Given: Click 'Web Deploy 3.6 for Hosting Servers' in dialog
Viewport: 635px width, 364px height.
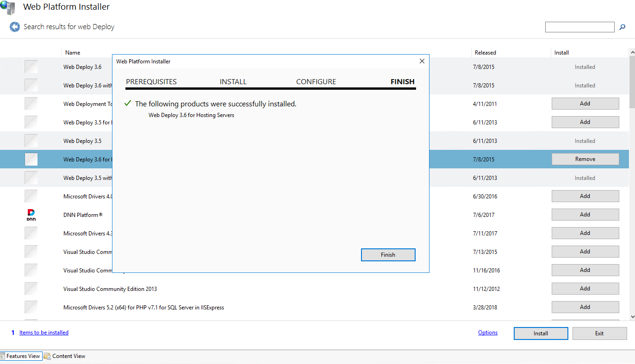Looking at the screenshot, I should tap(191, 115).
